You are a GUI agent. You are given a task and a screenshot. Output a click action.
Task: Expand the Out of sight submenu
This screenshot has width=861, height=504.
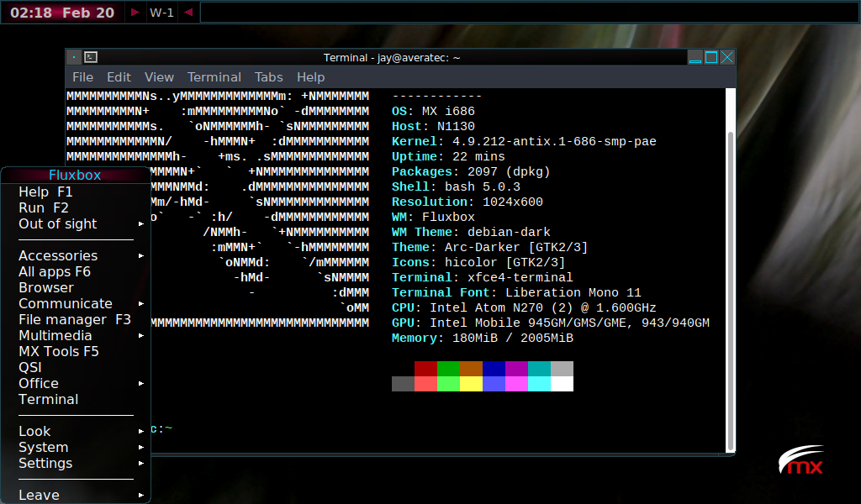pyautogui.click(x=76, y=223)
